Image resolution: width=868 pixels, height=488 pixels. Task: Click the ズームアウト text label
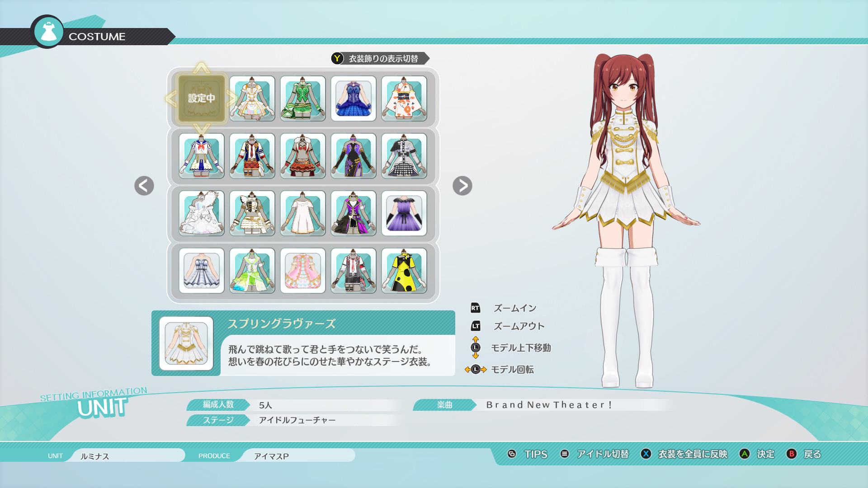pos(519,326)
